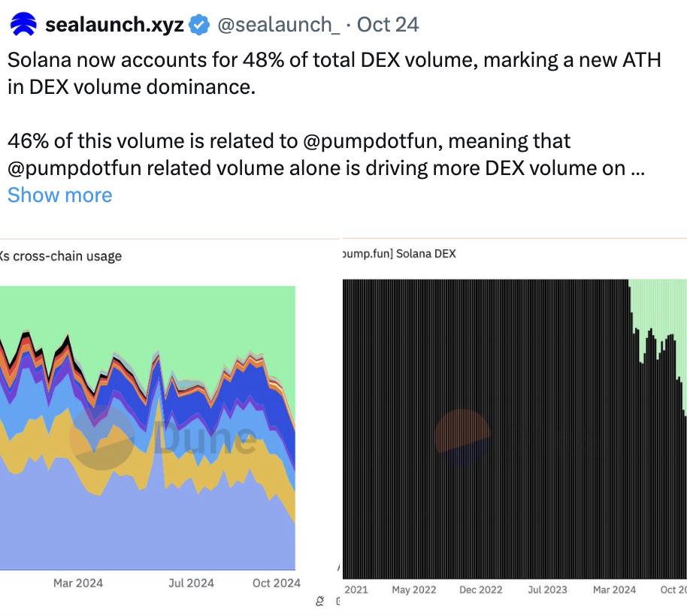Click the Jul 2024 label on left chart
This screenshot has width=687, height=616.
pos(191,583)
